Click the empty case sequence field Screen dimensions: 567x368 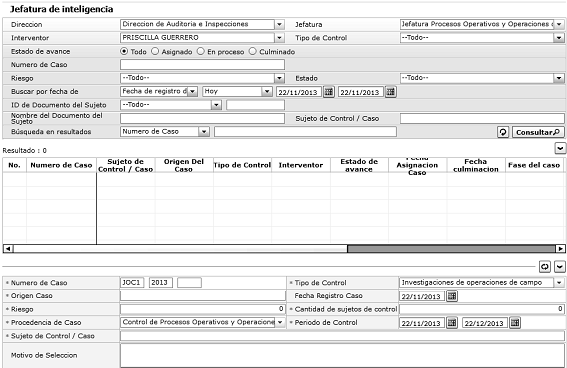[x=189, y=283]
